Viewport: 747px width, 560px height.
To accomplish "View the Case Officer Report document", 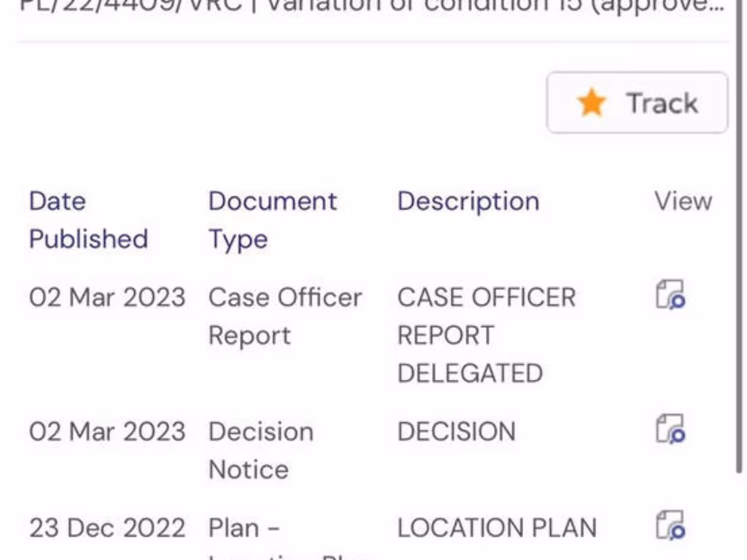I will coord(670,295).
